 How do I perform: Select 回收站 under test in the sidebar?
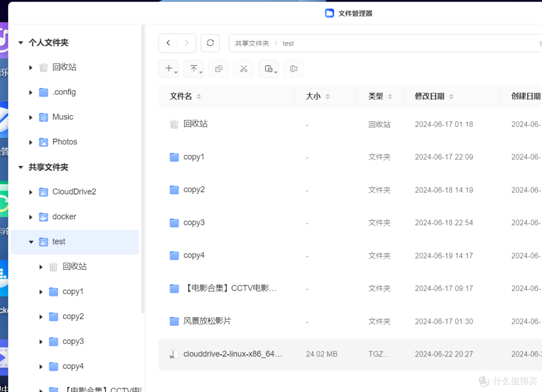pos(74,267)
